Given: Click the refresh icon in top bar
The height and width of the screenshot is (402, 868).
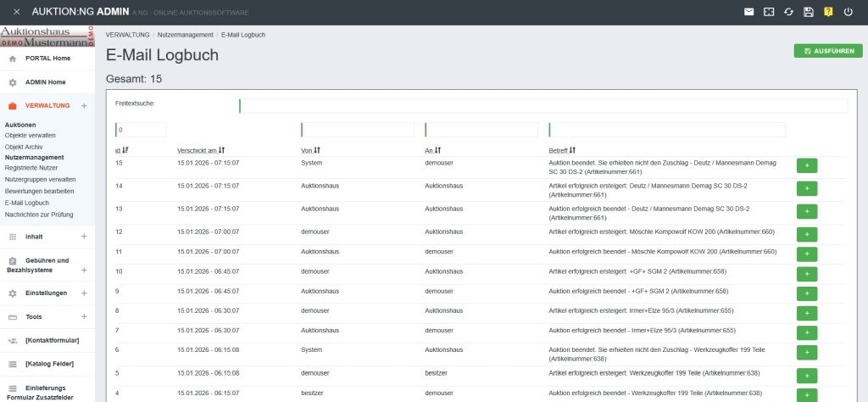Looking at the screenshot, I should [x=788, y=12].
